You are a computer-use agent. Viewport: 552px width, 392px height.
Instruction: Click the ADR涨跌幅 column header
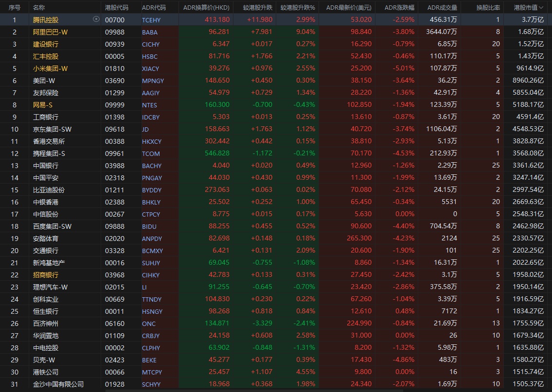399,8
